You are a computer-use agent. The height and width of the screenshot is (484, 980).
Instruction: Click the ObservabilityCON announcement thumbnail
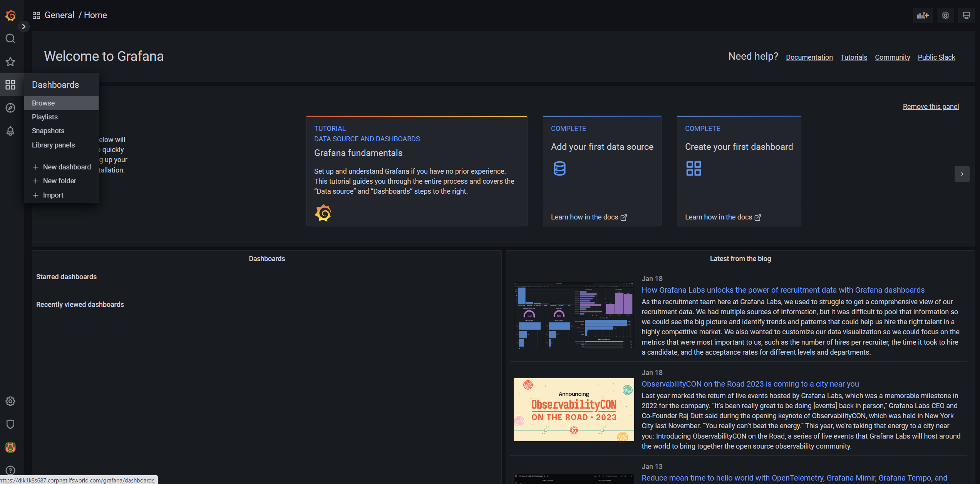tap(574, 410)
